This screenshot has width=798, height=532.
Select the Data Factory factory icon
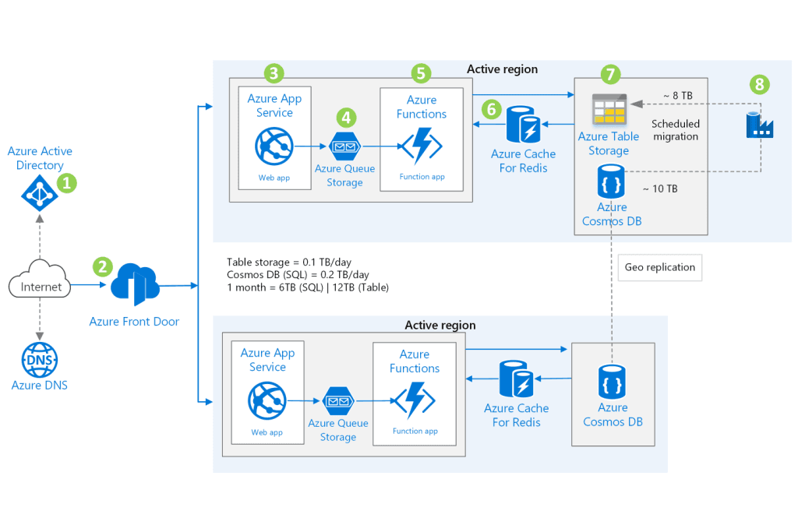coord(760,125)
